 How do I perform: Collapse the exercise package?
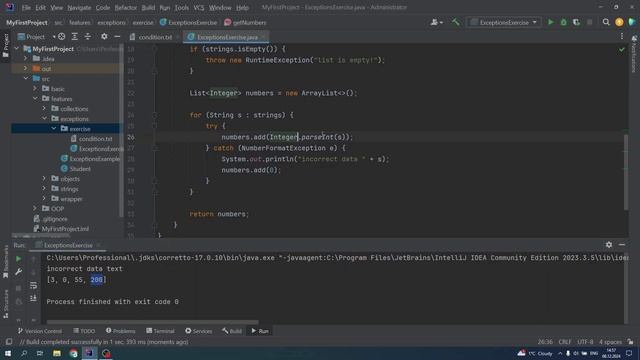click(53, 129)
